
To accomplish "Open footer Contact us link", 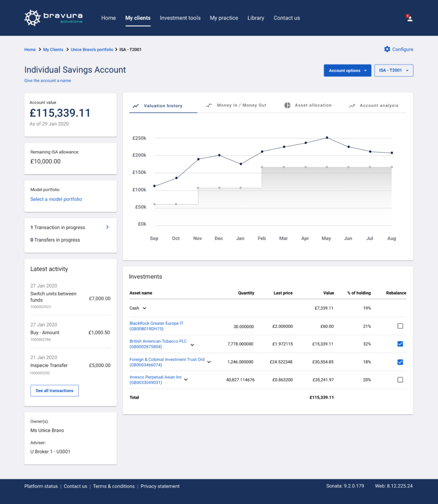I will click(75, 486).
